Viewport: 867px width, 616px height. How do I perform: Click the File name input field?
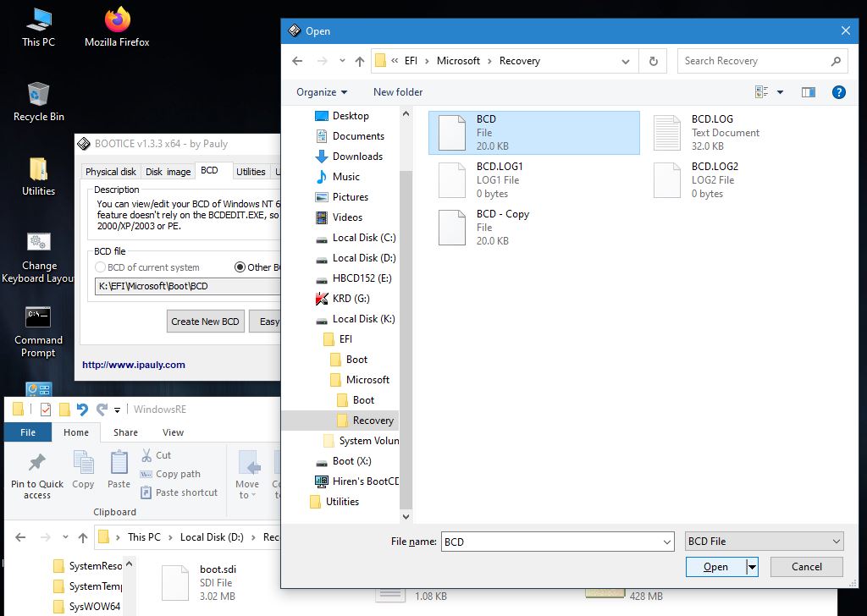click(x=556, y=542)
